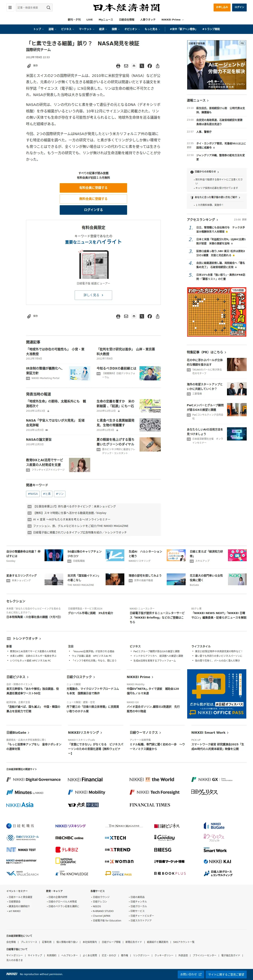Click the X share icon under the article date
Image resolution: width=253 pixels, height=980 pixels.
point(142,66)
